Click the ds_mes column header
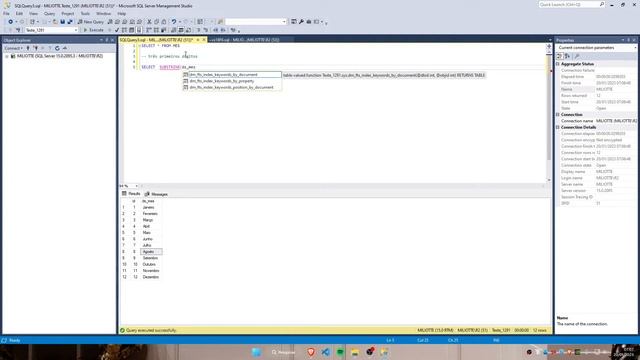640x360 pixels. pyautogui.click(x=151, y=201)
